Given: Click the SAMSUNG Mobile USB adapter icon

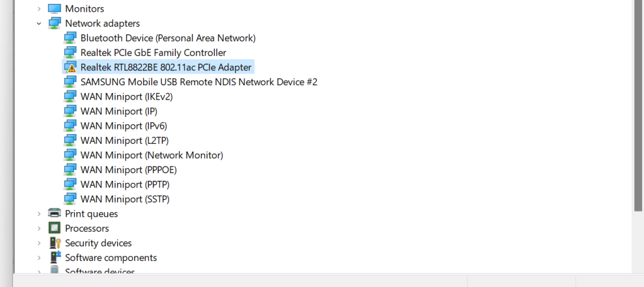Looking at the screenshot, I should [70, 82].
